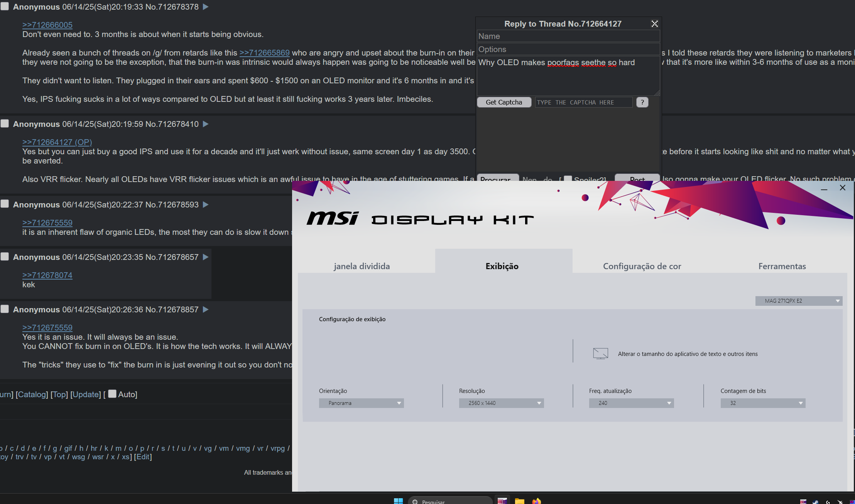Click the No.712678378 post number link
The height and width of the screenshot is (504, 855).
point(172,7)
